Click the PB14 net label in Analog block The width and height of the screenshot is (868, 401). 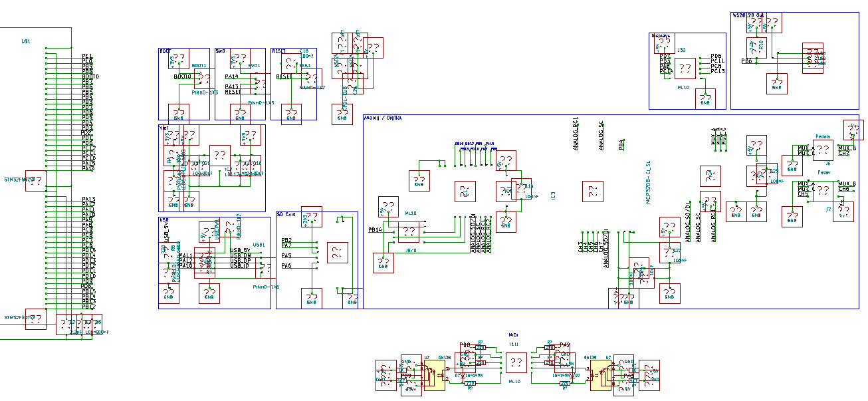pos(376,230)
